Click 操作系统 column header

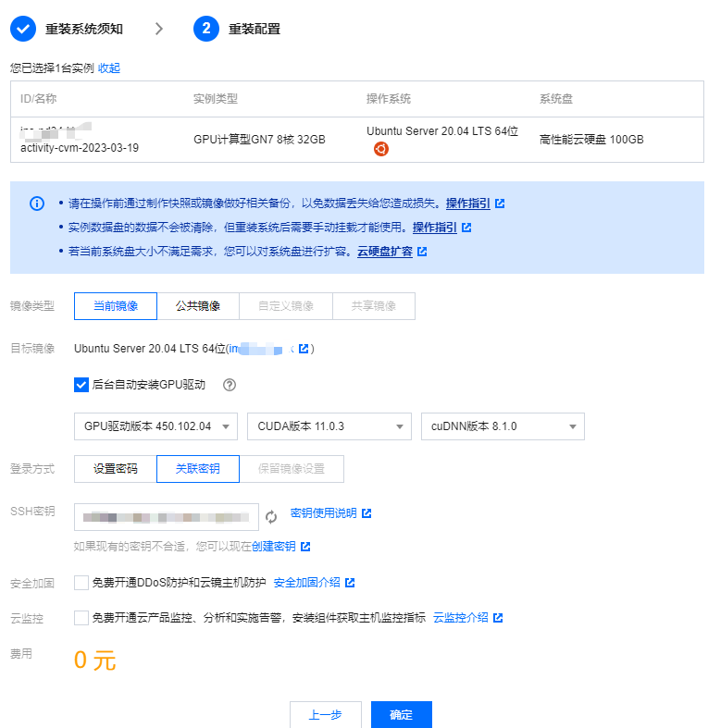(389, 98)
